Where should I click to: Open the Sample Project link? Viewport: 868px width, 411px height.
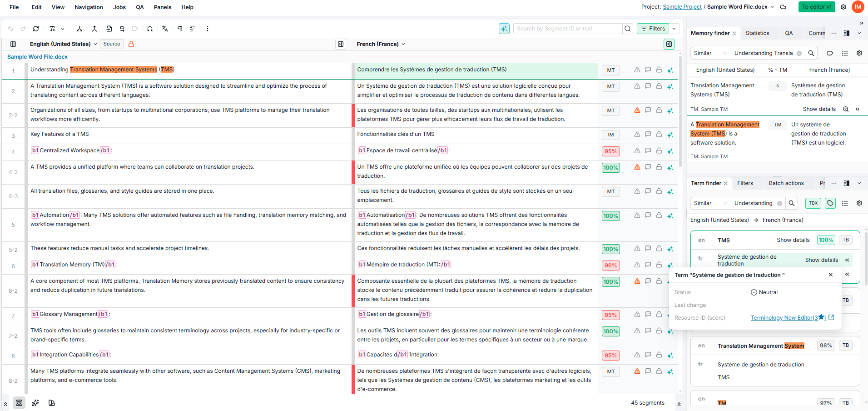pyautogui.click(x=682, y=7)
